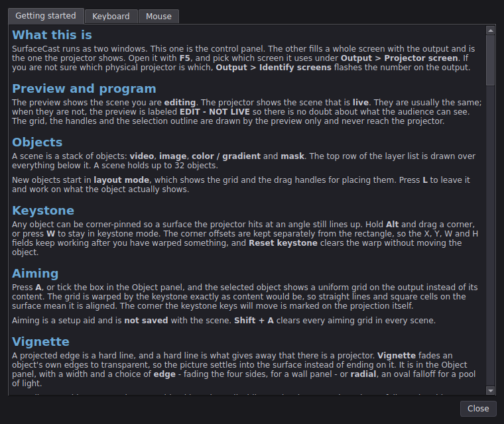Click the scrollbar up arrow
Image resolution: width=504 pixels, height=424 pixels.
click(490, 30)
